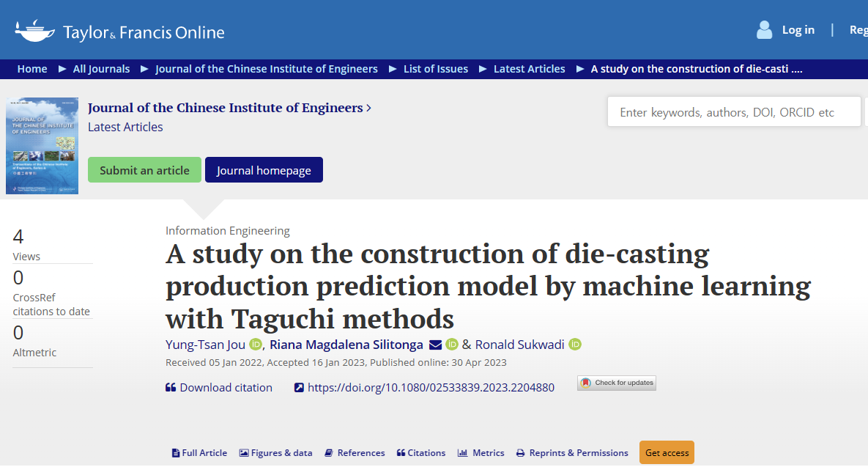The height and width of the screenshot is (467, 868).
Task: Go to List of Issues breadcrumb
Action: [435, 69]
